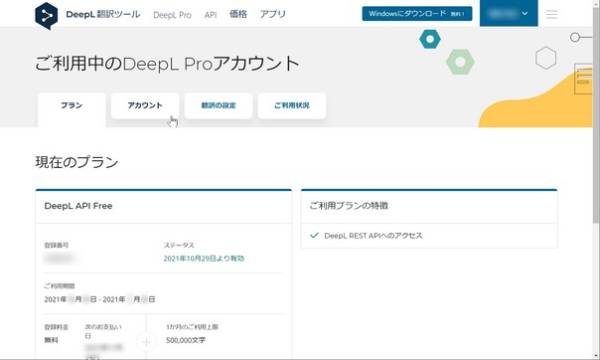
Task: Click the ご利用プランの特徴 heading
Action: 349,206
